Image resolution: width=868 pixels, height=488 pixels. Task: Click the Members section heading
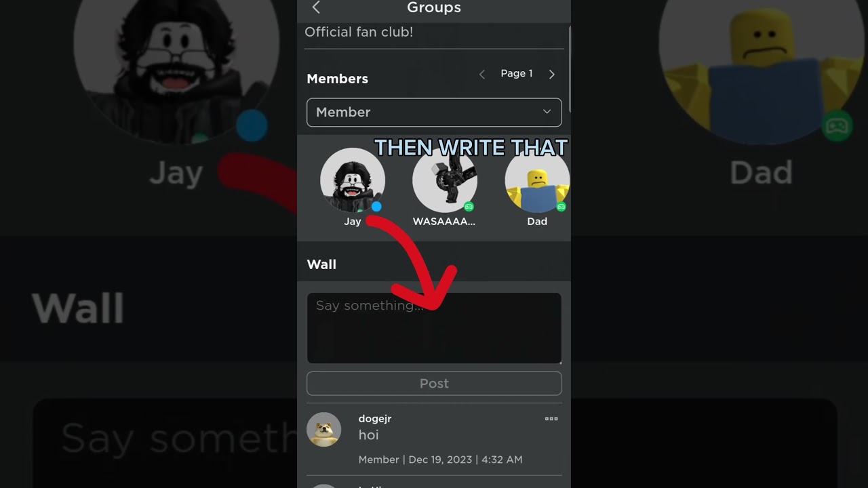(x=337, y=79)
